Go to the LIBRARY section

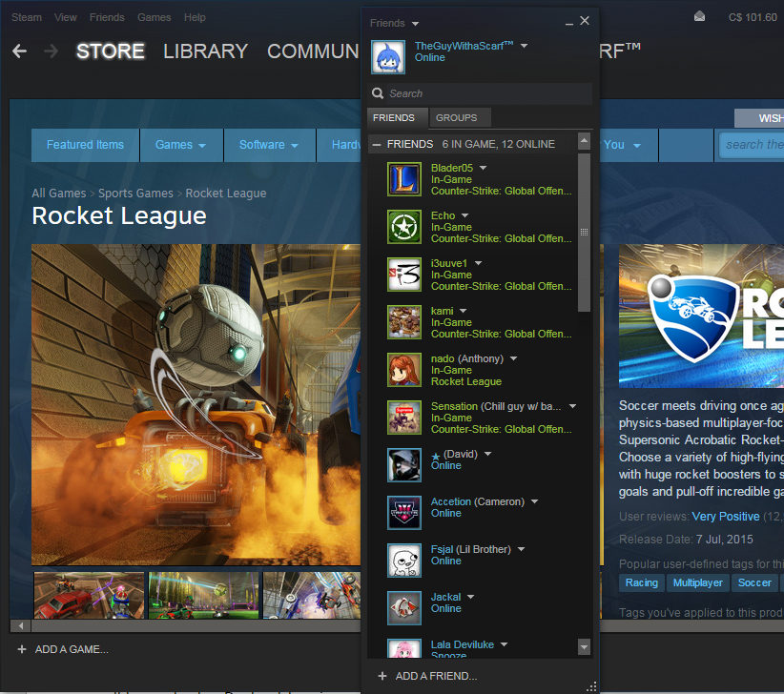[x=205, y=51]
